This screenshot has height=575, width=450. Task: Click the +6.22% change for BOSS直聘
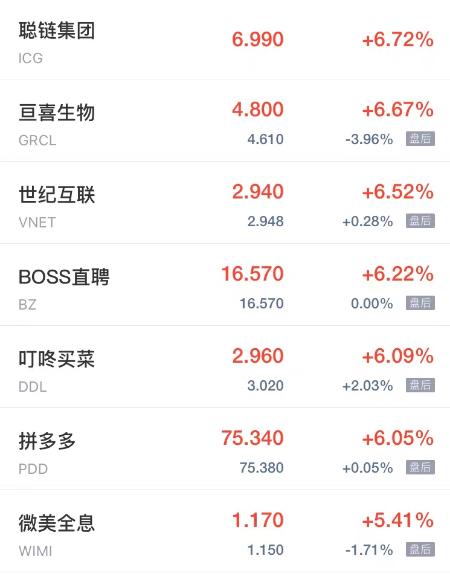[x=398, y=274]
